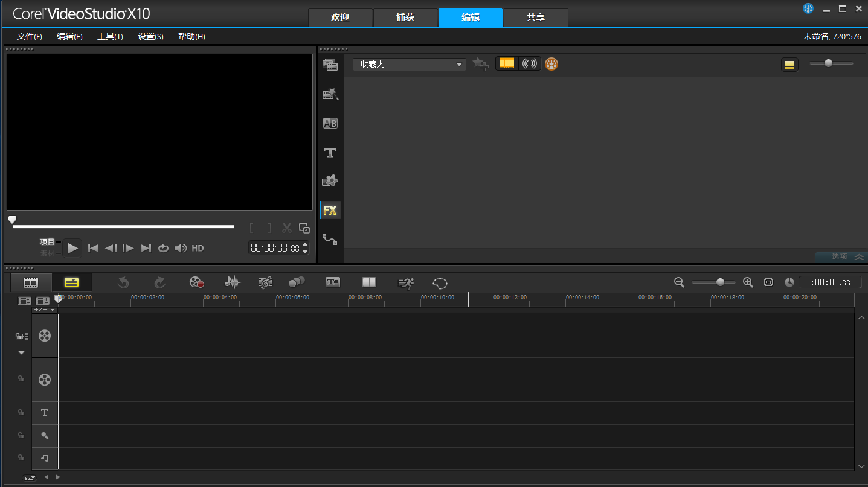Open the 文件(F) menu
This screenshot has height=487, width=868.
(x=30, y=36)
